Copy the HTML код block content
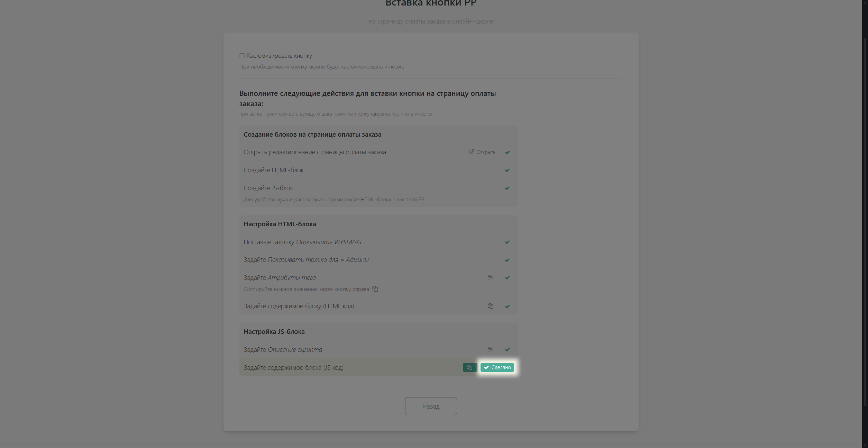868x448 pixels. point(490,306)
